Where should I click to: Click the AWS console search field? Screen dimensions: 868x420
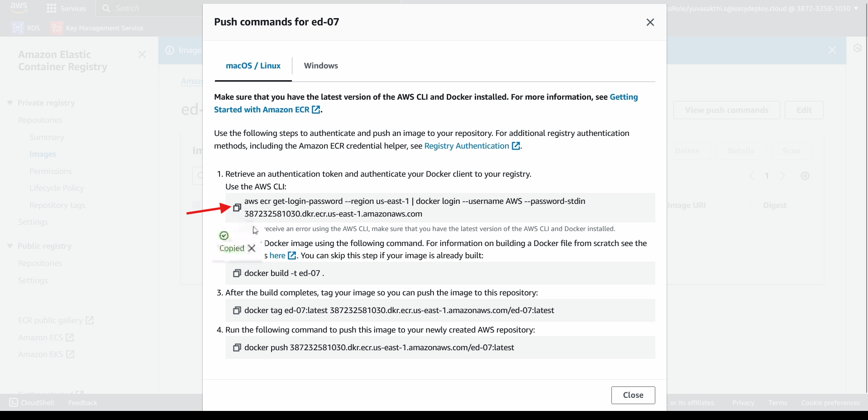coord(149,8)
